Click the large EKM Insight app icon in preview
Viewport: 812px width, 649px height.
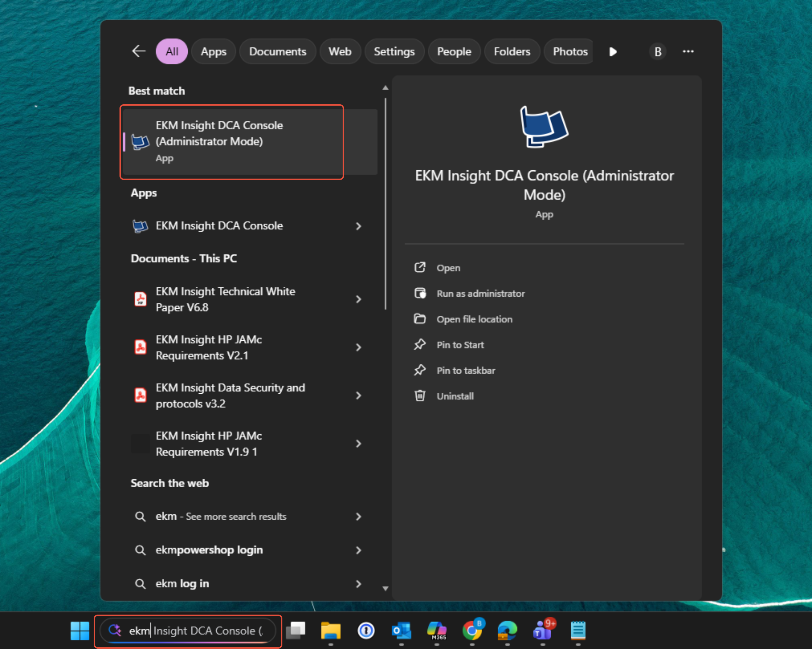pos(544,127)
